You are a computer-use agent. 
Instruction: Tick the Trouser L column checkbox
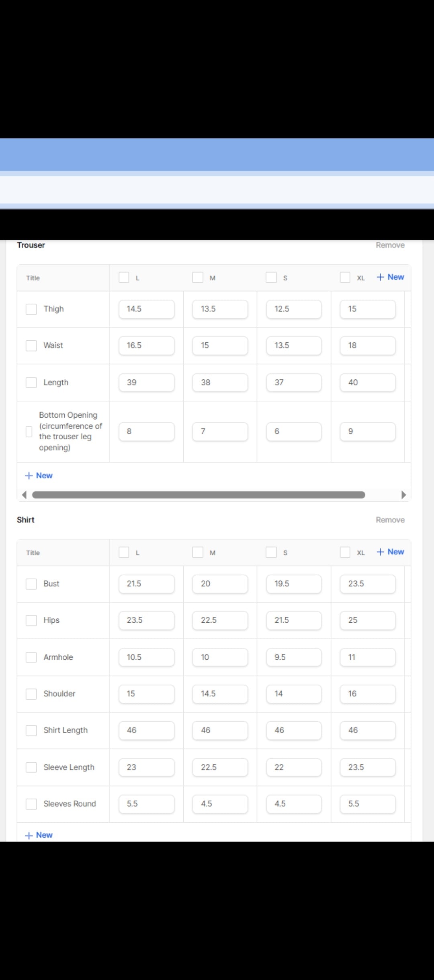(x=124, y=278)
